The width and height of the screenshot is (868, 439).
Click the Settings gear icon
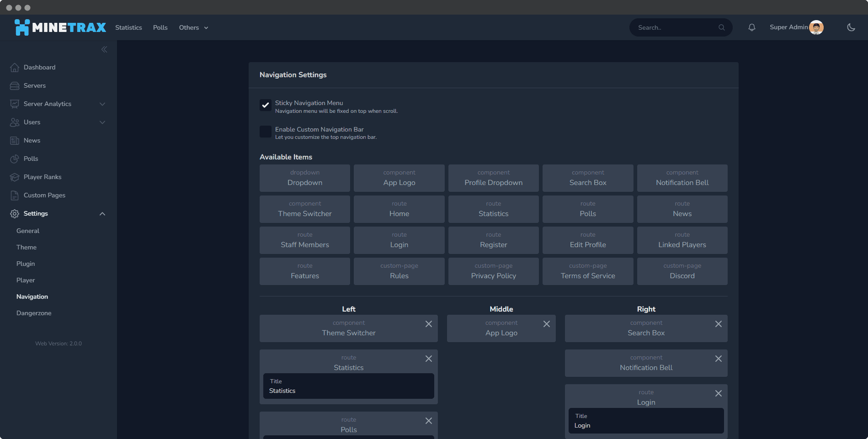15,213
